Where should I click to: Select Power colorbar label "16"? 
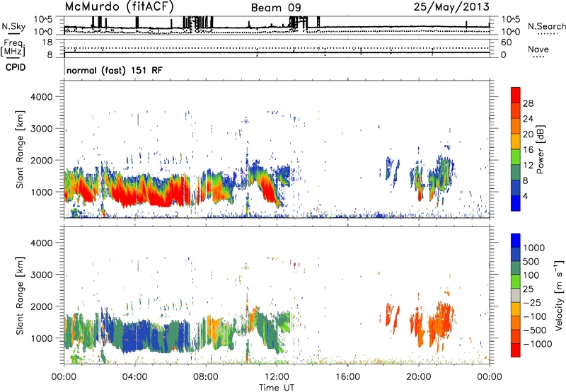528,150
